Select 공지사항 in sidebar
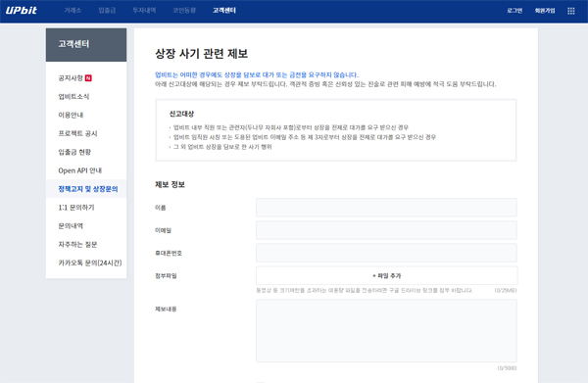 (x=71, y=78)
